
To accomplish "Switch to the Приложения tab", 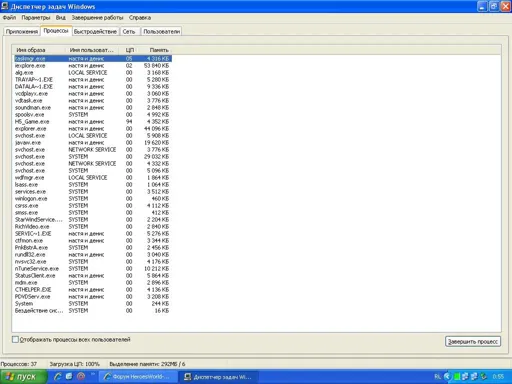I will coord(22,32).
